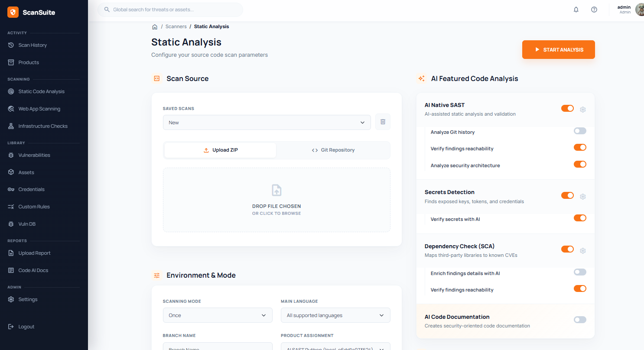The height and width of the screenshot is (350, 644).
Task: Toggle Verify findings reachability under Dependency Check
Action: click(x=580, y=288)
